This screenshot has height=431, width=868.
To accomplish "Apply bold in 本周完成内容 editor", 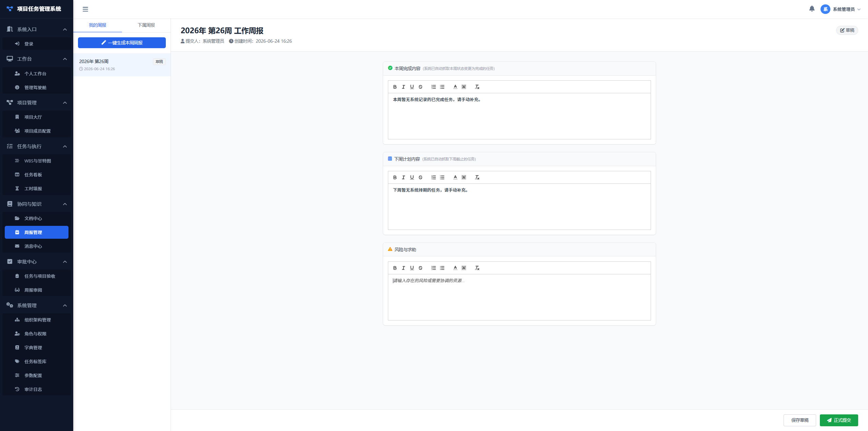I will [395, 87].
